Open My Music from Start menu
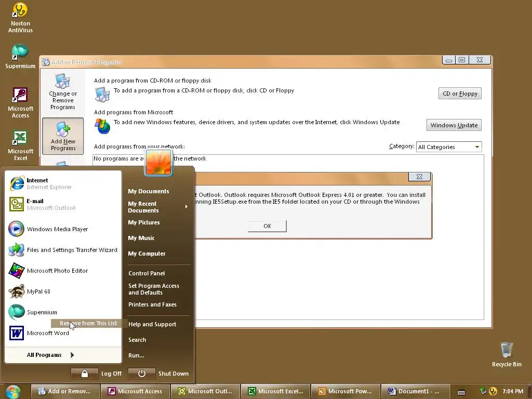Screen dimensions: 532x399 click(x=141, y=238)
